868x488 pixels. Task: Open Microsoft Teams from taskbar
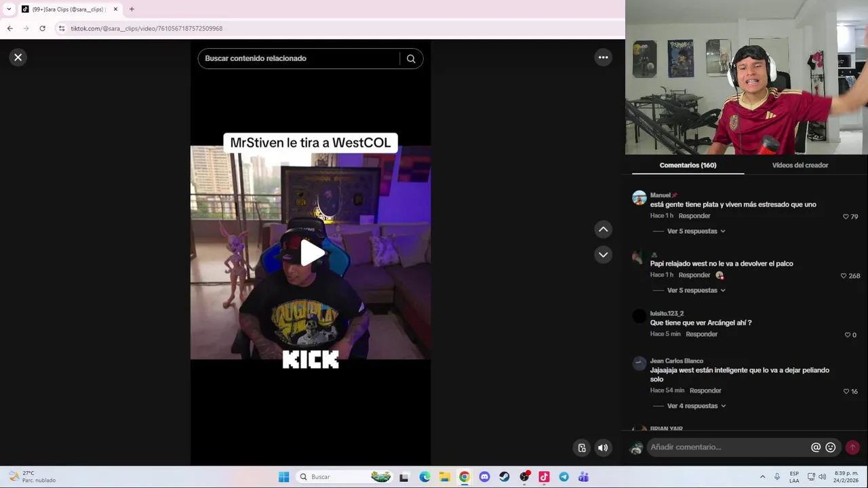(584, 477)
